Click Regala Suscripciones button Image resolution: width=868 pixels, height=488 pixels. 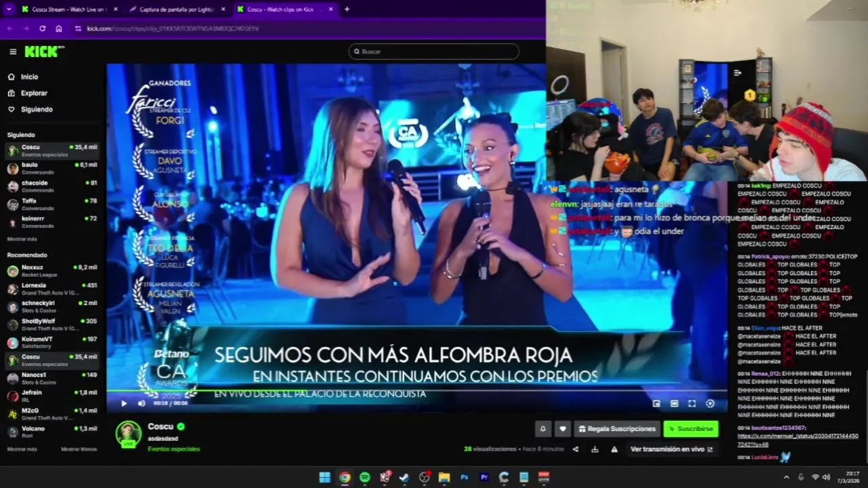point(617,428)
